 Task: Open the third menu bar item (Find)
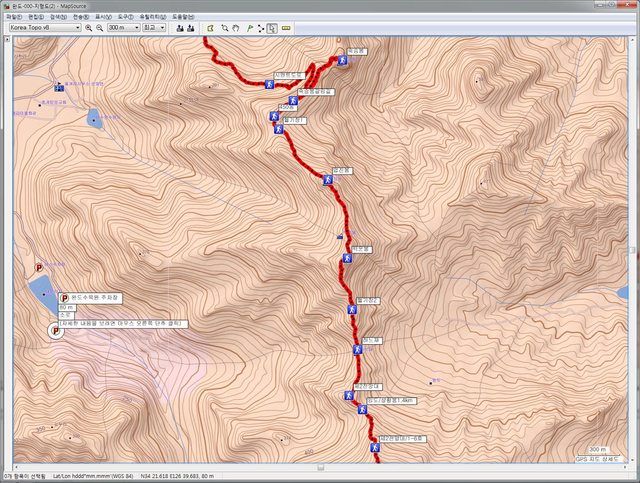point(58,17)
